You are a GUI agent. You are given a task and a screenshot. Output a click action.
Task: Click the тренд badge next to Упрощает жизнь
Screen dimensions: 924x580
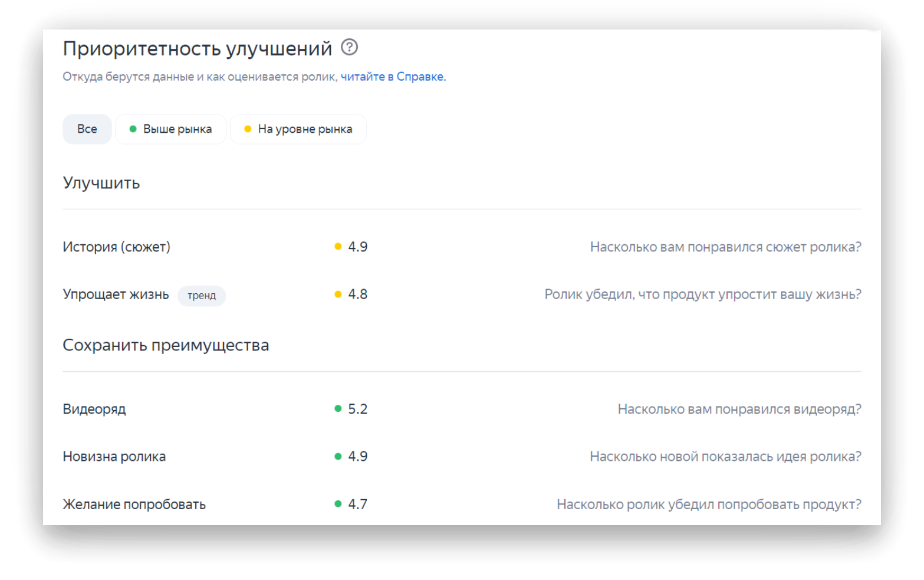click(x=202, y=296)
